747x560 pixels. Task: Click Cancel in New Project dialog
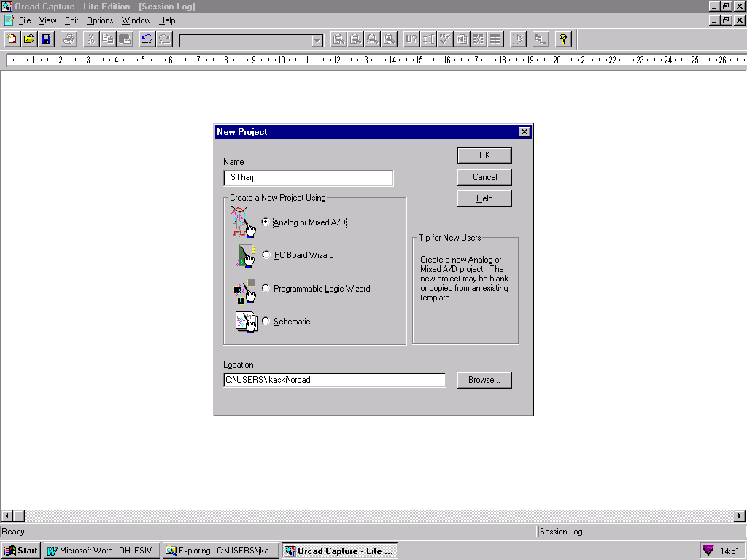[484, 177]
